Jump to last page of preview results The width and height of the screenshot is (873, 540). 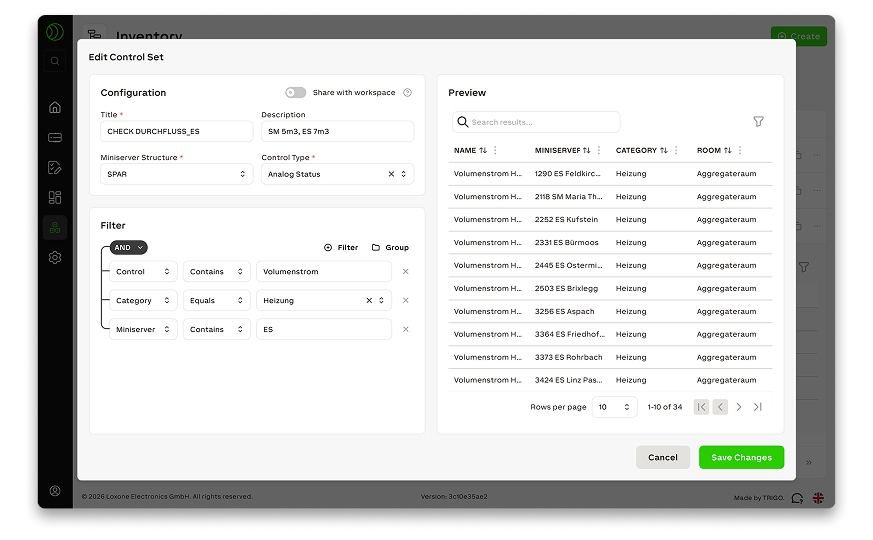click(x=758, y=407)
